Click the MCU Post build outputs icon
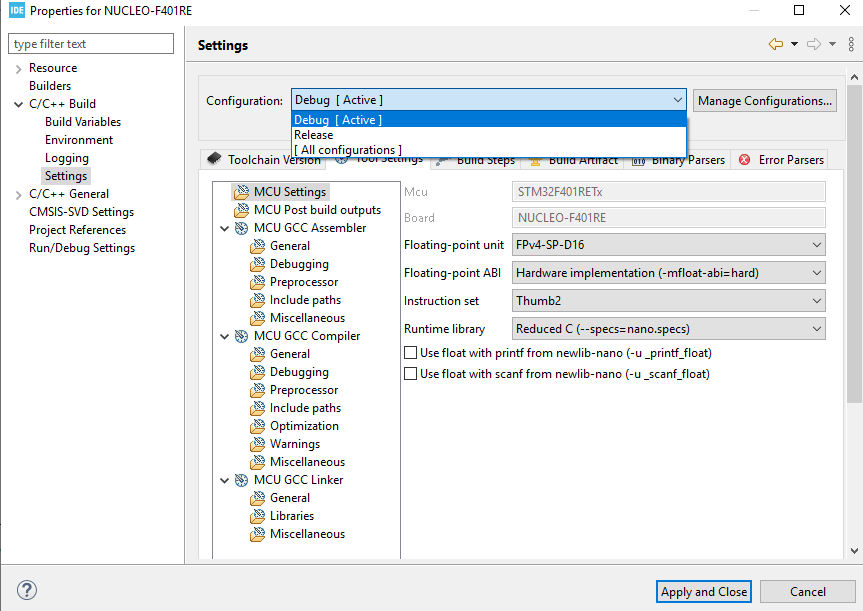 pyautogui.click(x=241, y=210)
